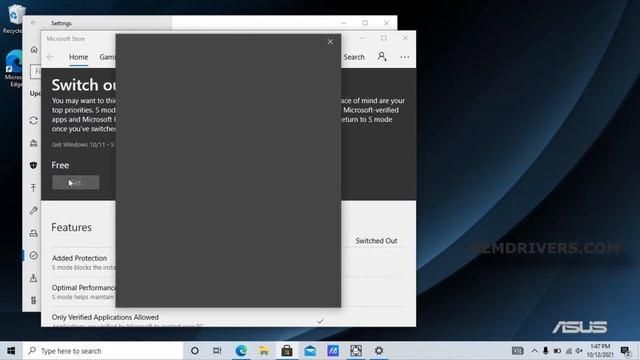Open Search in Microsoft Store
Image resolution: width=640 pixels, height=360 pixels.
[354, 57]
